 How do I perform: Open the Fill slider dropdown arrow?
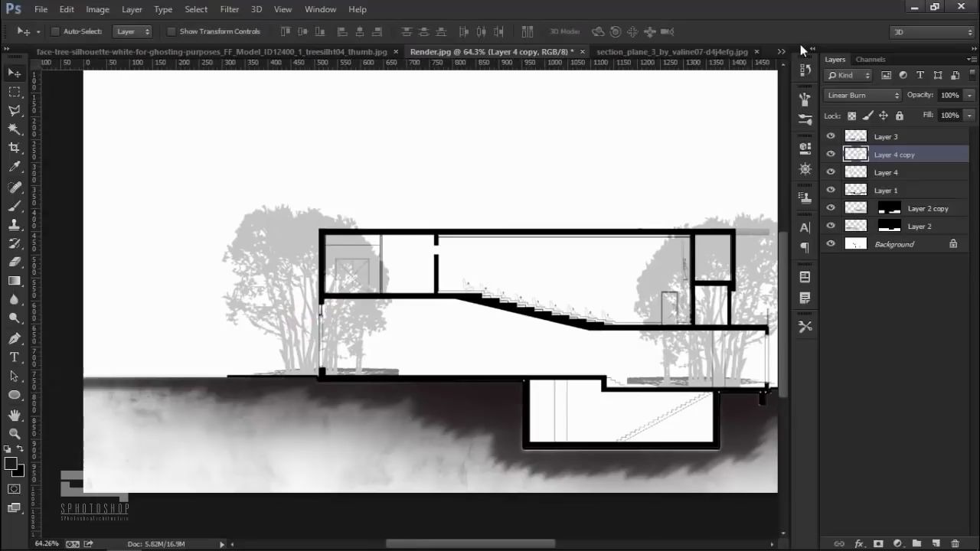pyautogui.click(x=969, y=115)
